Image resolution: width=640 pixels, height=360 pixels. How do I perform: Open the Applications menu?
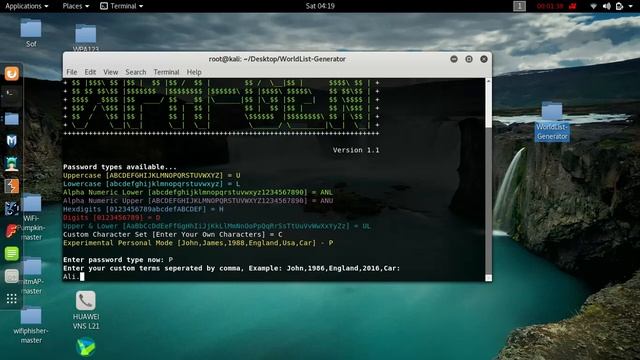pos(27,6)
